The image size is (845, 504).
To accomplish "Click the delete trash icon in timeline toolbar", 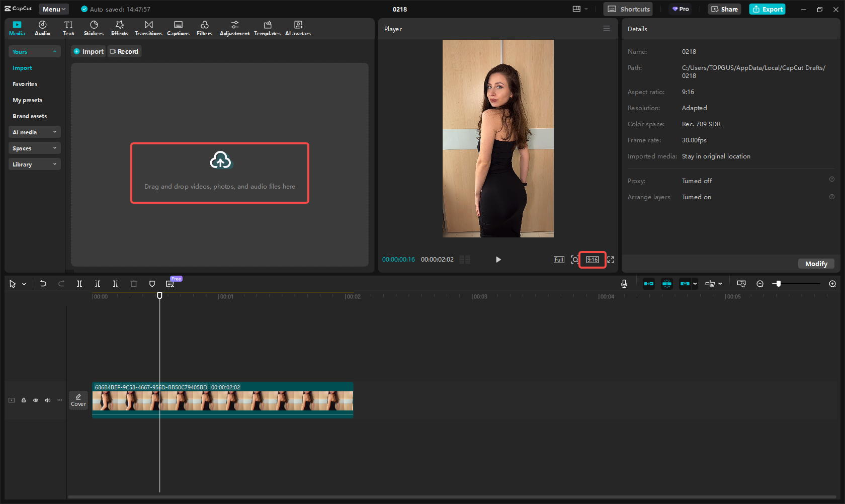I will (134, 284).
